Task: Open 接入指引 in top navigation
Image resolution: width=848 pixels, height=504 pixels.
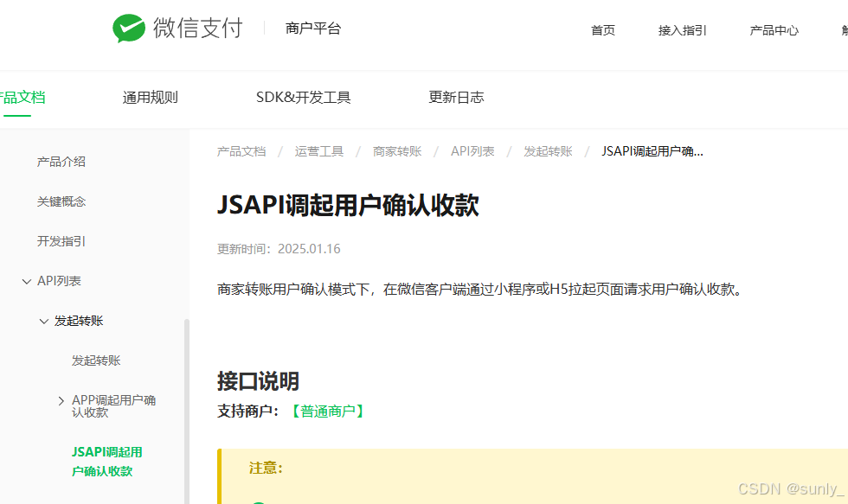Action: point(683,30)
